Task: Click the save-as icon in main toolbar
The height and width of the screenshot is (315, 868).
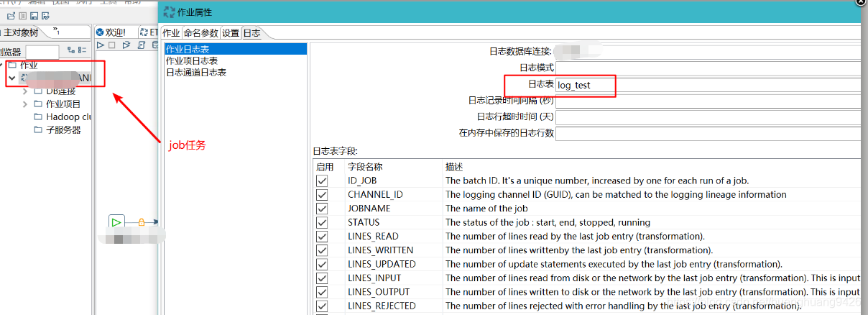Action: [45, 16]
